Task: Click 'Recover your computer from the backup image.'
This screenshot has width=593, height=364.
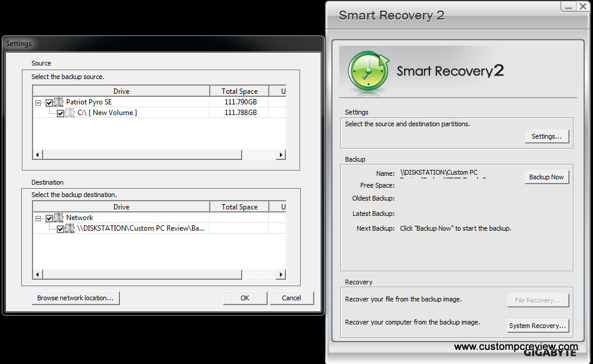Action: click(x=412, y=322)
